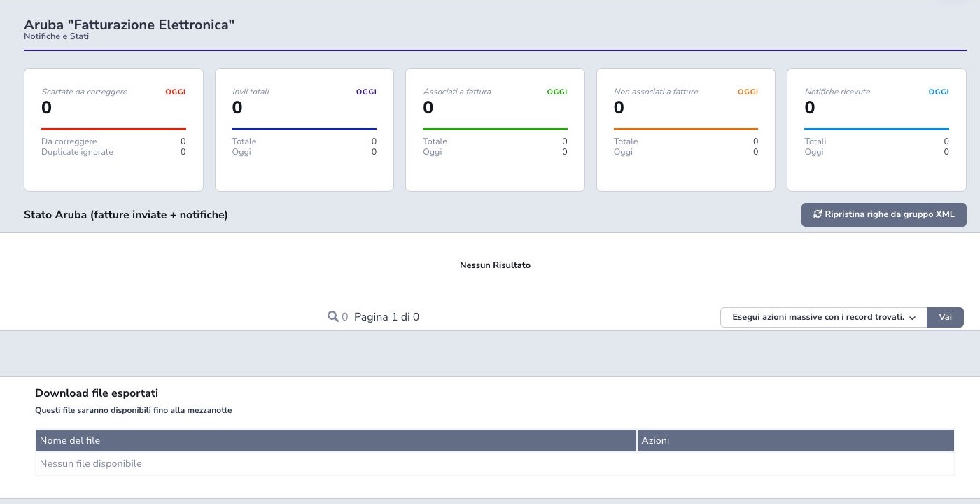Click the Notifiche e Stati subtitle
The width and height of the screenshot is (980, 504).
pyautogui.click(x=56, y=36)
